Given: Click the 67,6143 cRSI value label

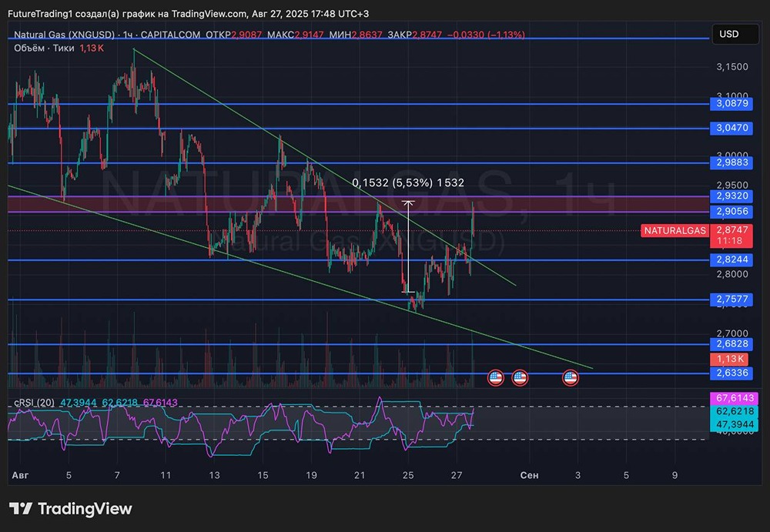Looking at the screenshot, I should point(734,398).
